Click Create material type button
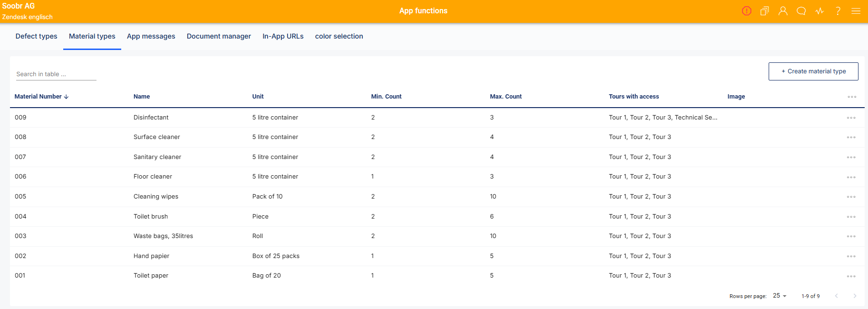This screenshot has width=868, height=309. pos(813,71)
